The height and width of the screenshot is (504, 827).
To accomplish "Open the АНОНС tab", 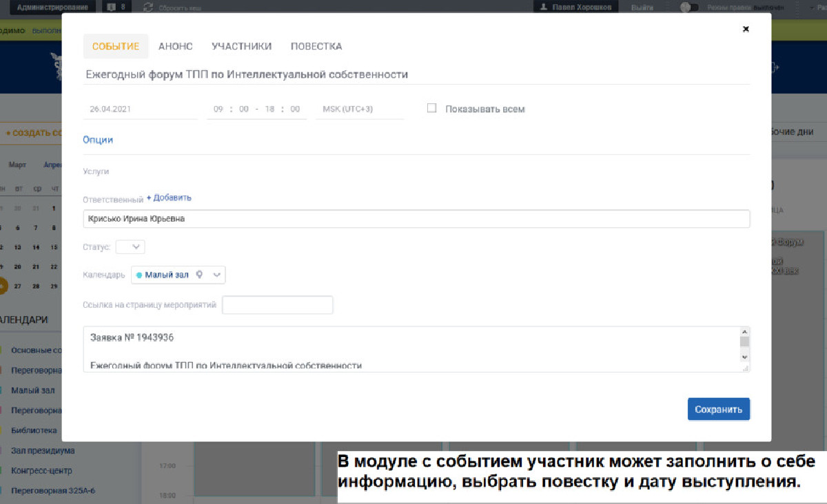I will (176, 46).
